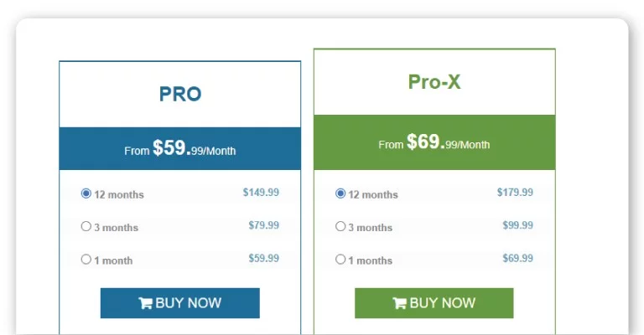Click the blue BUY NOW button for PRO
Image resolution: width=644 pixels, height=335 pixels.
point(180,303)
